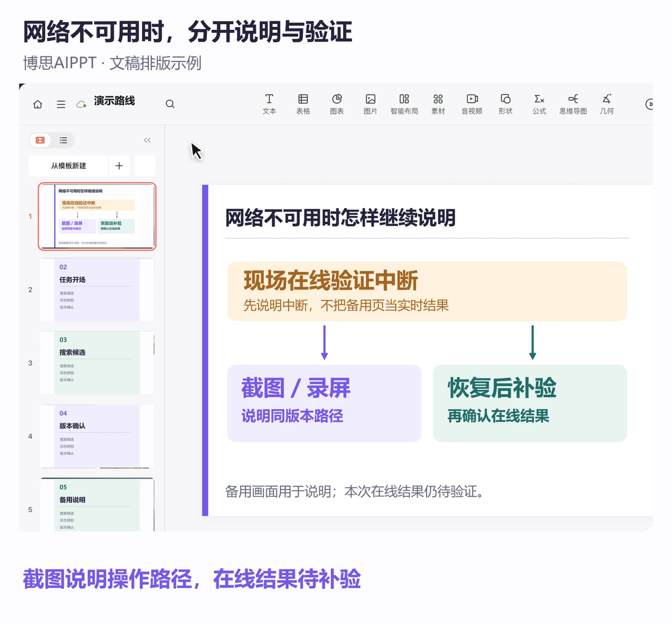
Task: Insert a 图表 chart
Action: click(337, 104)
